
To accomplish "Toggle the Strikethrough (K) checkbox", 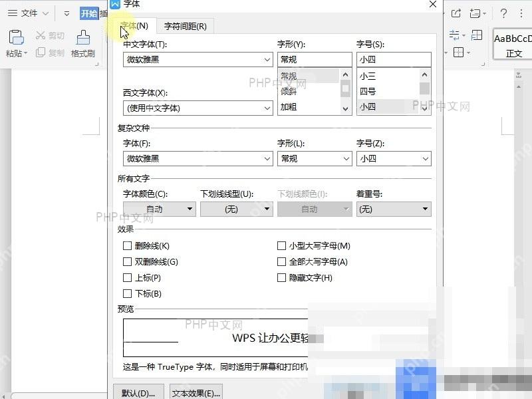I will [127, 245].
